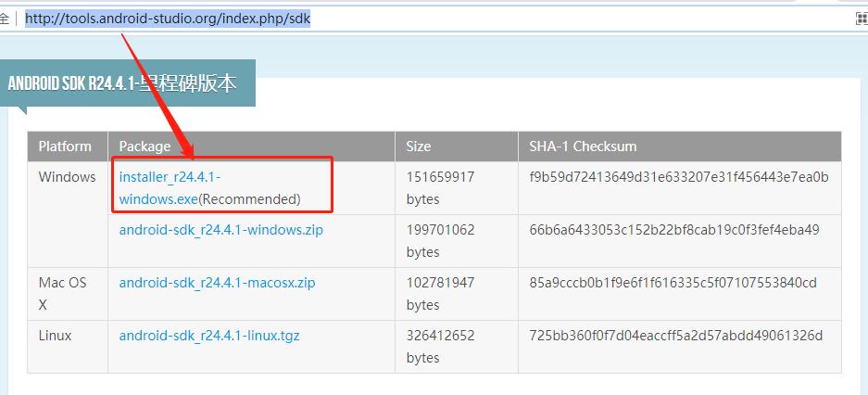Click the Mac OS X platform cell
Screen dimensions: 868x395
(63, 293)
